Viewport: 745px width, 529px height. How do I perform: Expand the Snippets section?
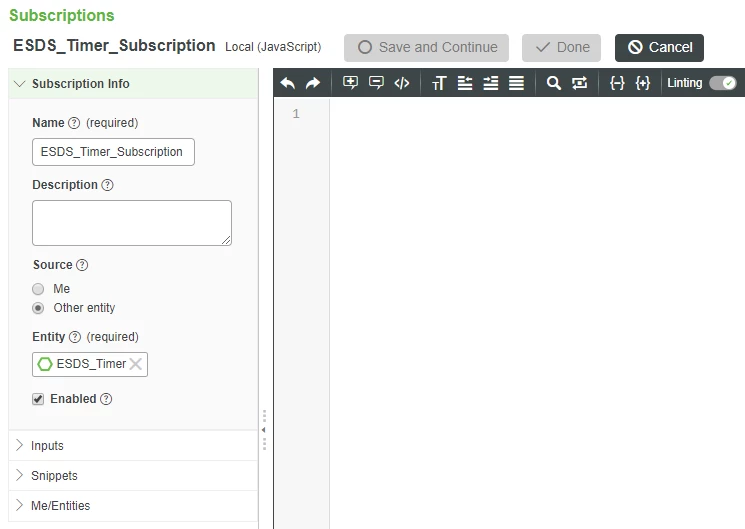click(x=134, y=475)
